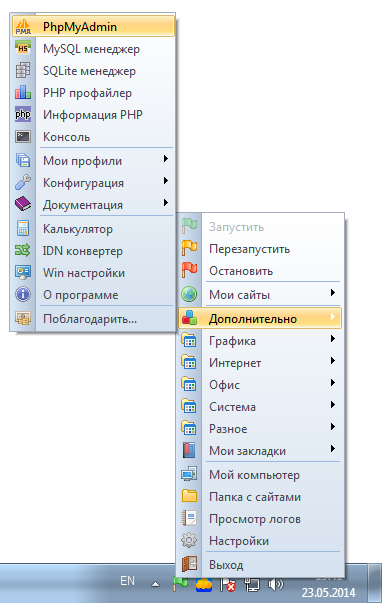386x610 pixels.
Task: Open Калькулятор menu entry
Action: (x=93, y=229)
